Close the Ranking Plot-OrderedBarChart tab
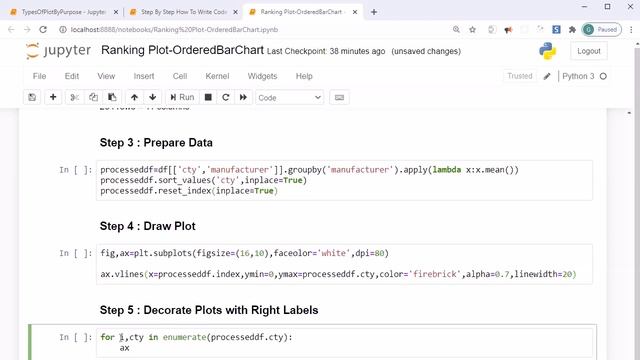This screenshot has width=640, height=360. (x=355, y=12)
